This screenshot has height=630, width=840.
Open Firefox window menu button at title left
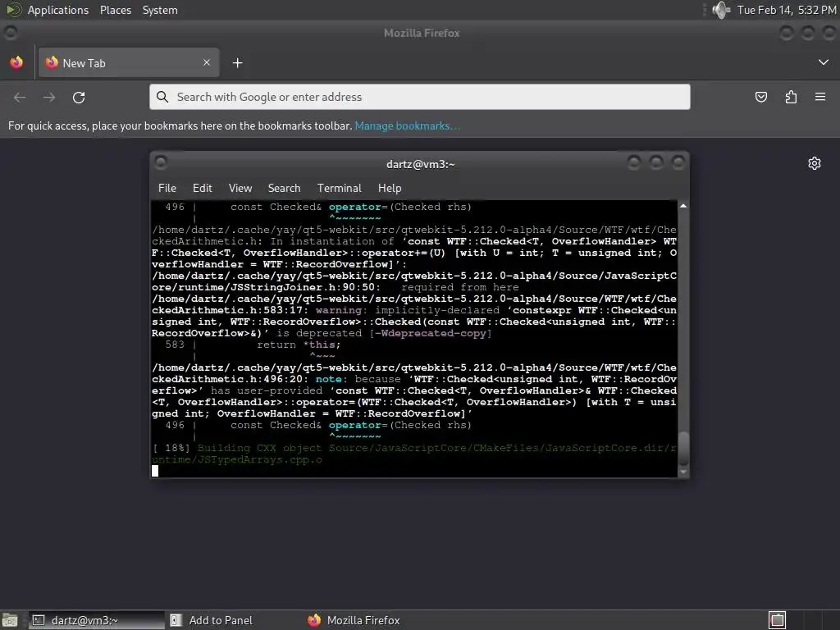coord(10,33)
